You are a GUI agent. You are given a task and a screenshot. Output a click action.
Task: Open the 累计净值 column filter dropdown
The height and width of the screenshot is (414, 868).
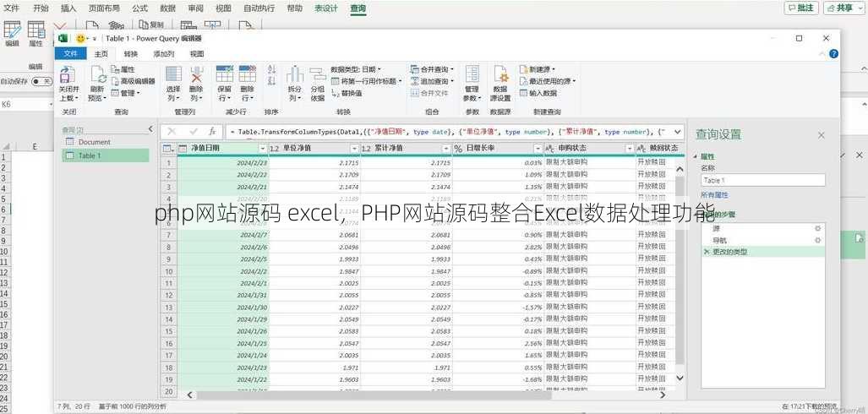[x=446, y=149]
